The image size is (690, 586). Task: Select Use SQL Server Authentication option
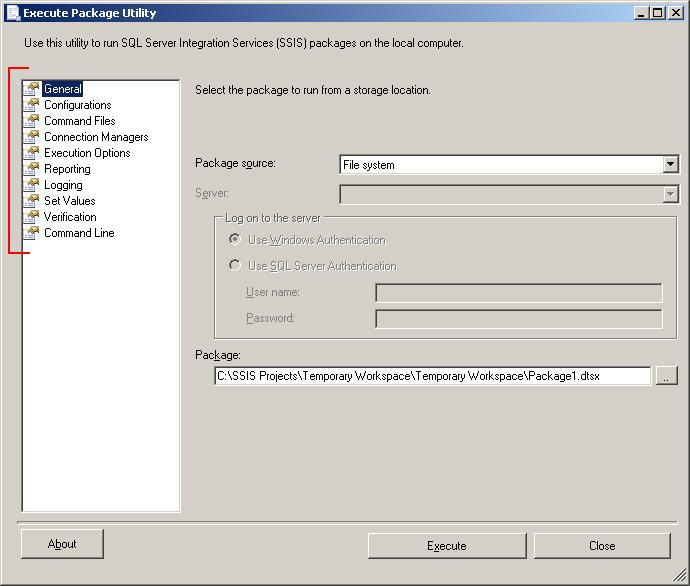pyautogui.click(x=235, y=266)
